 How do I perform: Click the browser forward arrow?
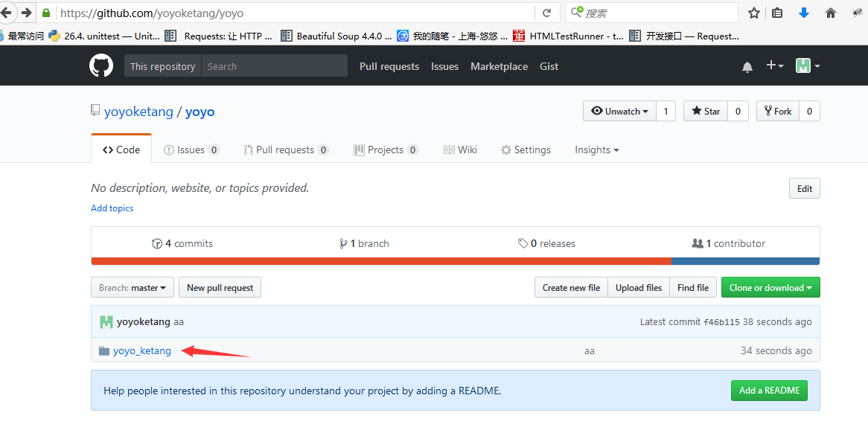pos(26,12)
